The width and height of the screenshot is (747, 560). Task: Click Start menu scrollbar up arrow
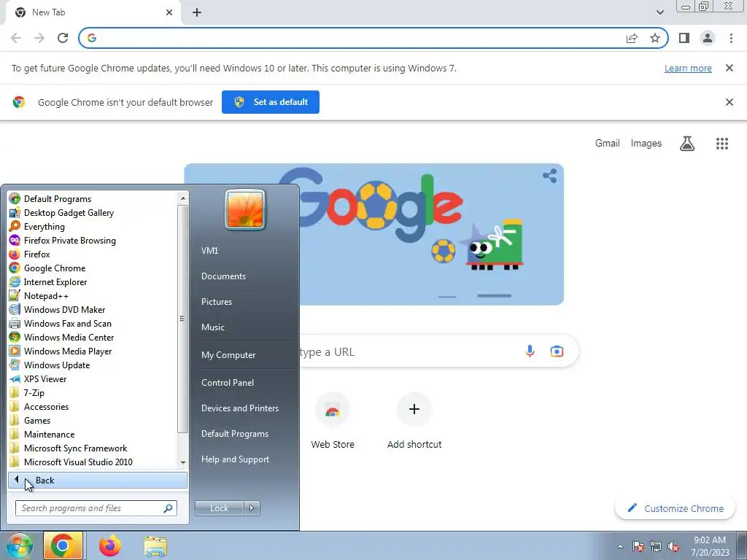[x=183, y=198]
